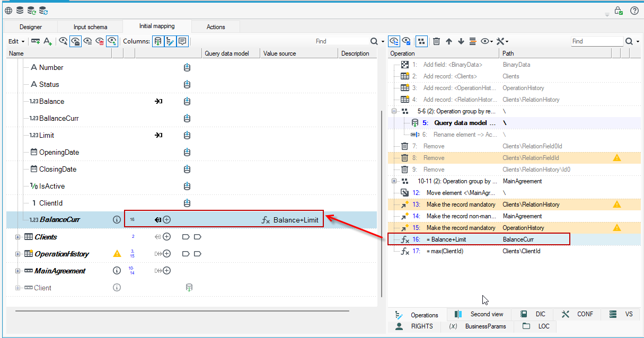Switch to the Designer tab
The height and width of the screenshot is (338, 644).
(x=31, y=27)
